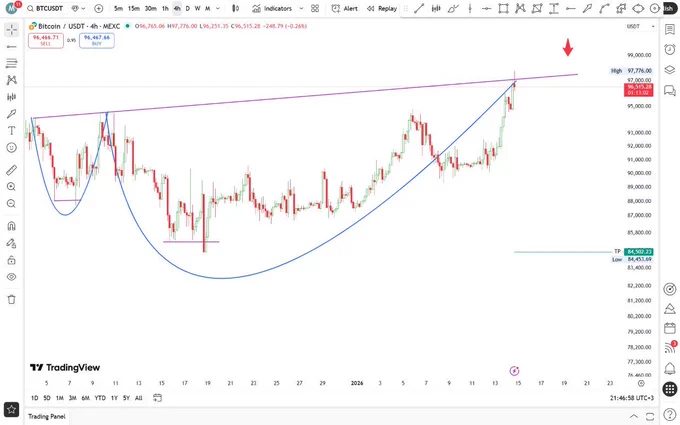Screen dimensions: 680x425
Task: Open the object tree layers panel
Action: tap(670, 69)
